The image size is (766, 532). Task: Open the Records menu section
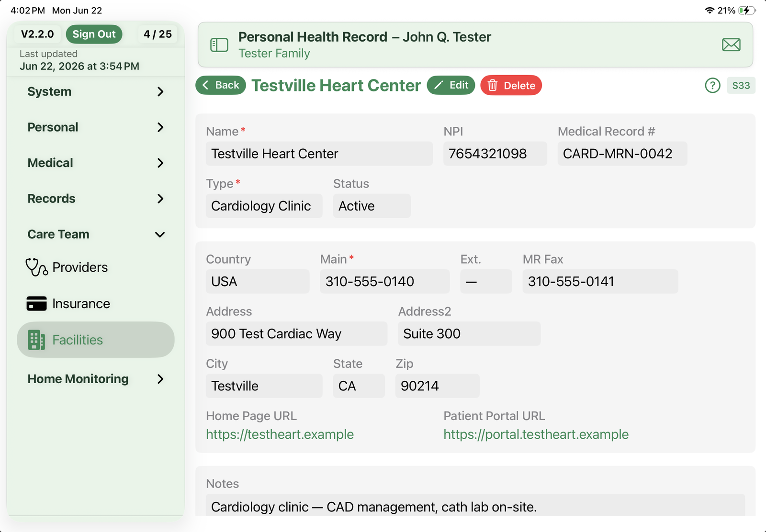[x=96, y=199]
